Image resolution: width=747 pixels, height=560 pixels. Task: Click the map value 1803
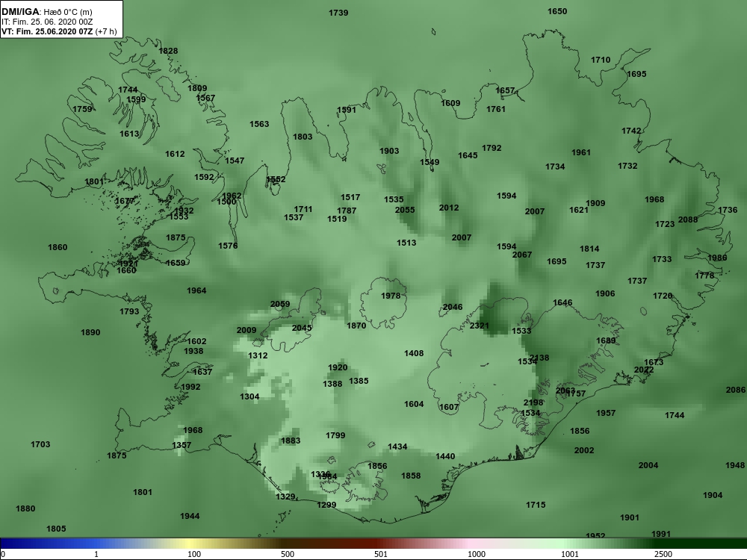pyautogui.click(x=303, y=137)
